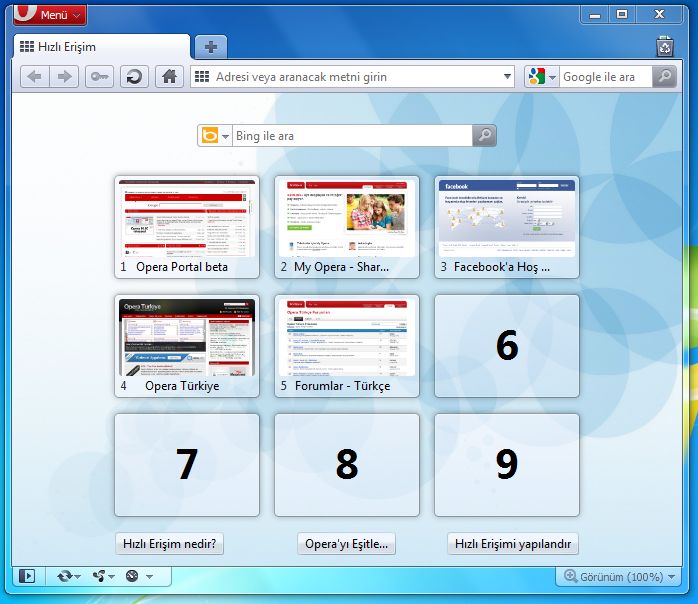698x604 pixels.
Task: Go back with the left arrow button
Action: [x=35, y=77]
